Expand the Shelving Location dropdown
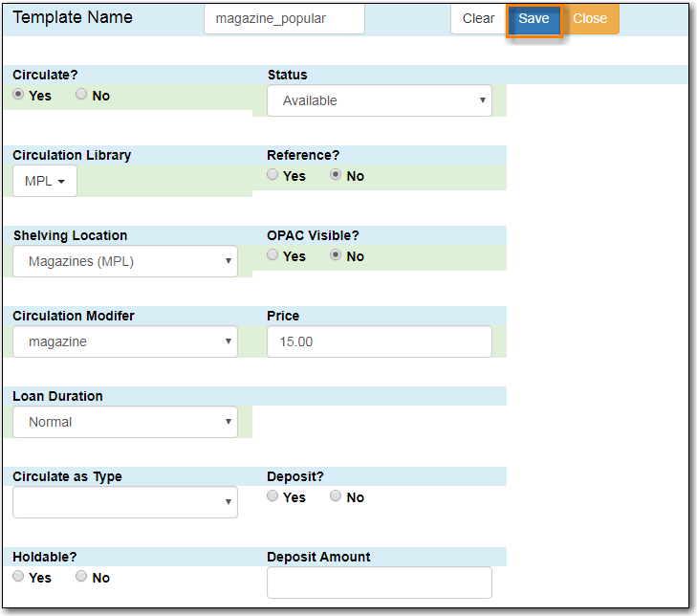697x616 pixels. coord(125,261)
